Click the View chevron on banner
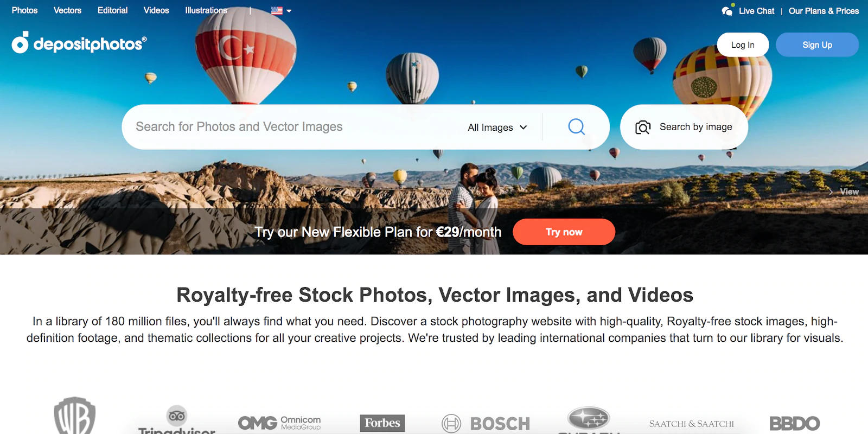Image resolution: width=868 pixels, height=434 pixels. [831, 192]
